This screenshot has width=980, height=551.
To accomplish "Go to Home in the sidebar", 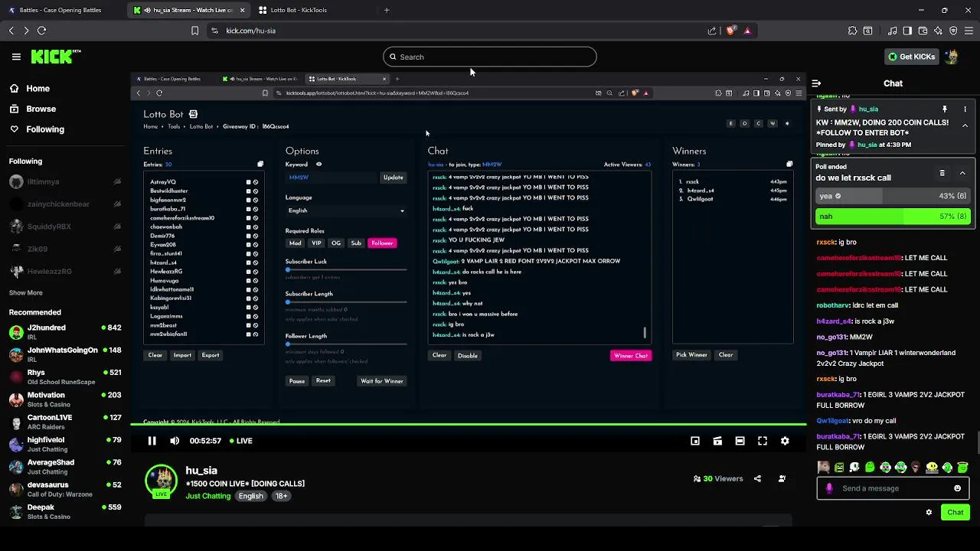I will point(38,89).
